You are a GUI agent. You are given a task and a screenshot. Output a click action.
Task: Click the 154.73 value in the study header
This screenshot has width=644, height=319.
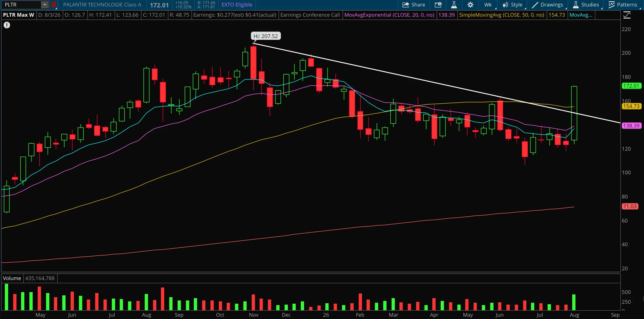pos(557,15)
